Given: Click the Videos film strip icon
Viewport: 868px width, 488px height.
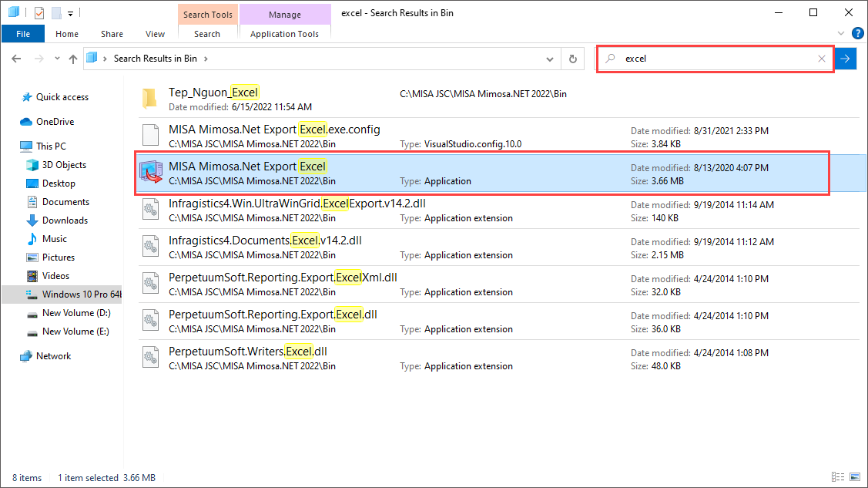Looking at the screenshot, I should [32, 276].
